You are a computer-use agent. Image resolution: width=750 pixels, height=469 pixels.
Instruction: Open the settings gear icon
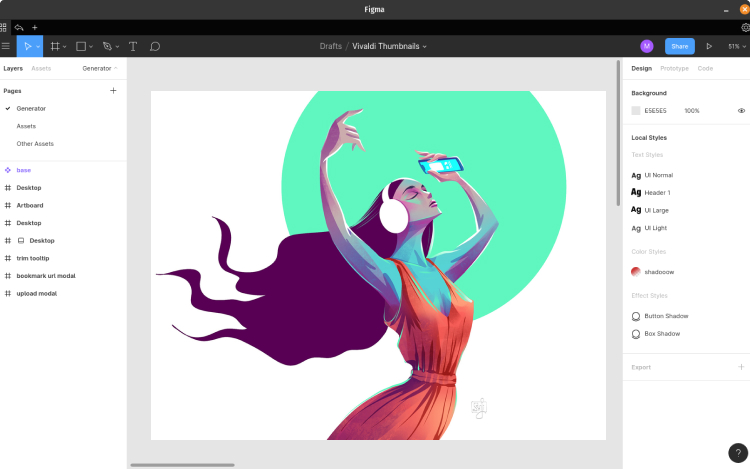(x=745, y=27)
